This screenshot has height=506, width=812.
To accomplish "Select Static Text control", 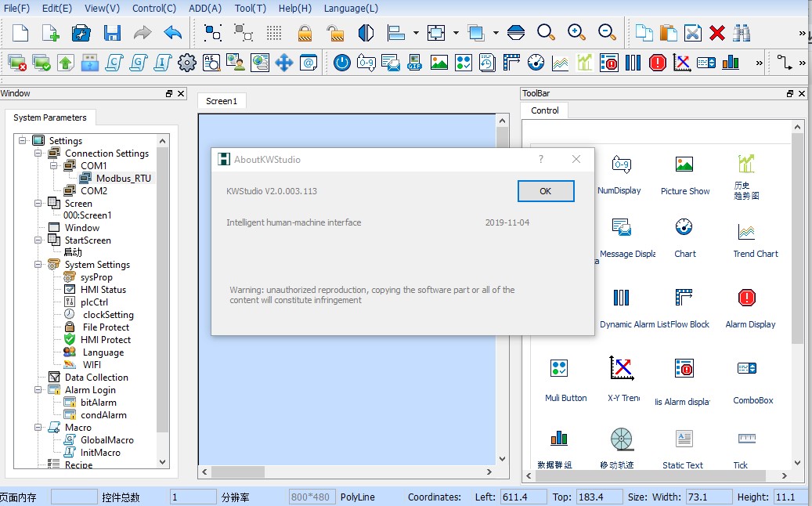I will tap(683, 450).
